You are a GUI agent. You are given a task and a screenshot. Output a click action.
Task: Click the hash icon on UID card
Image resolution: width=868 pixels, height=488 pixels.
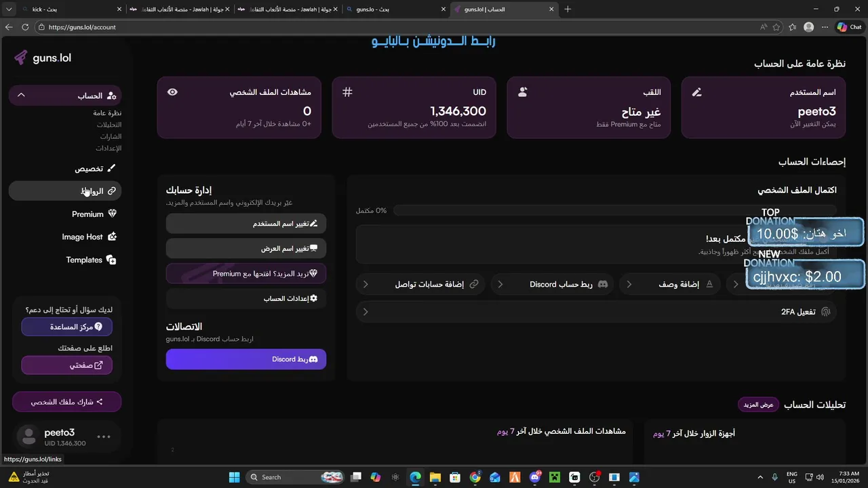(x=347, y=91)
